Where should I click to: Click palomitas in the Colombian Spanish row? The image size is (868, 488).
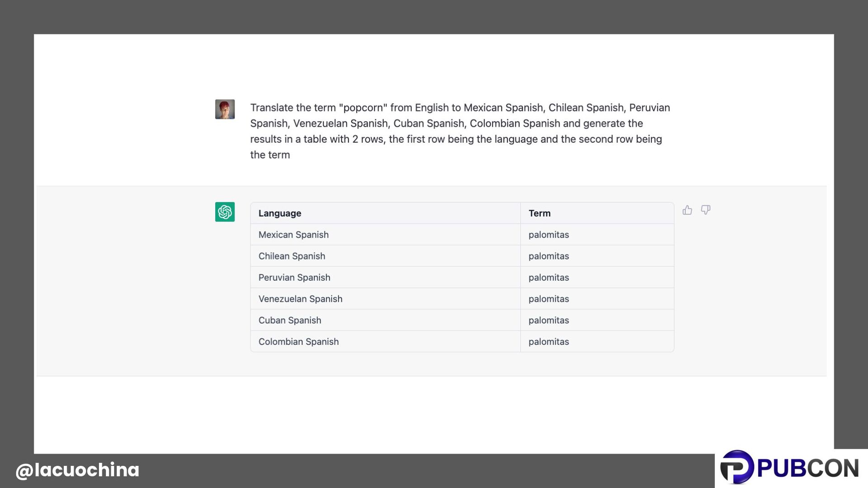click(548, 342)
